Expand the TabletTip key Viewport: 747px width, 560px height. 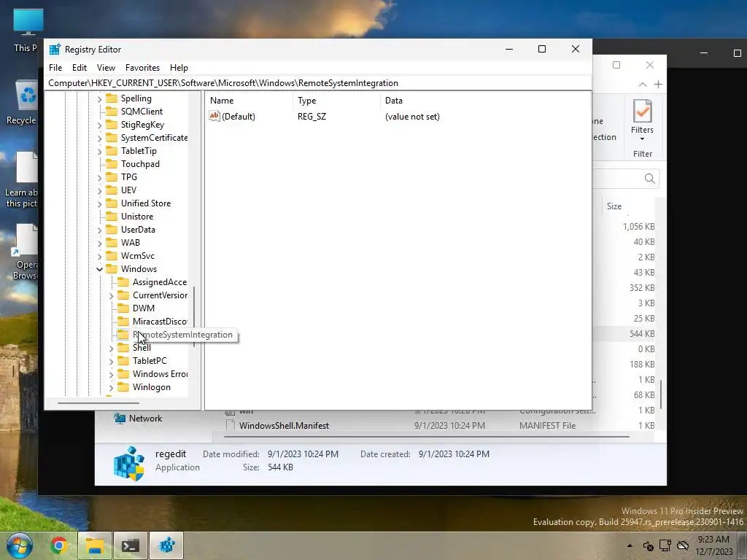point(99,151)
